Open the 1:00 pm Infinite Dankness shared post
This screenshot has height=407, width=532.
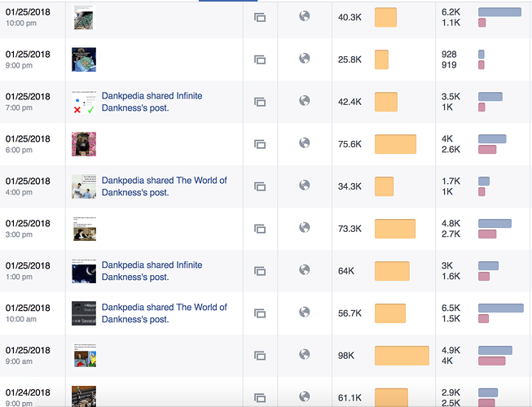(x=152, y=271)
